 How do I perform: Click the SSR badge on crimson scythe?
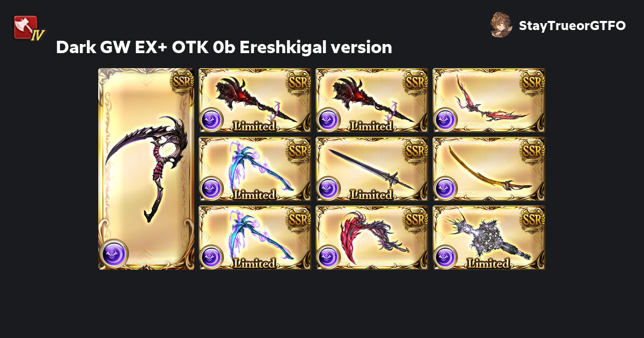pyautogui.click(x=415, y=220)
